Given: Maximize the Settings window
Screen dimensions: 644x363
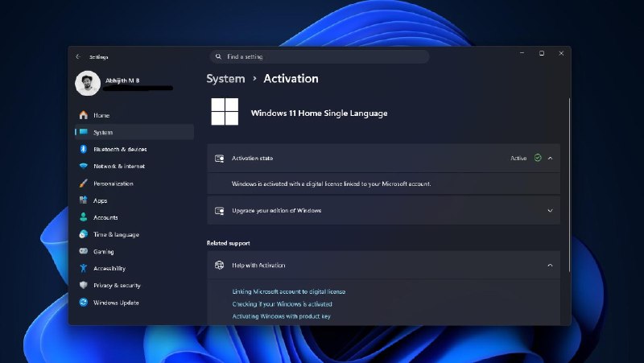Looking at the screenshot, I should point(542,53).
